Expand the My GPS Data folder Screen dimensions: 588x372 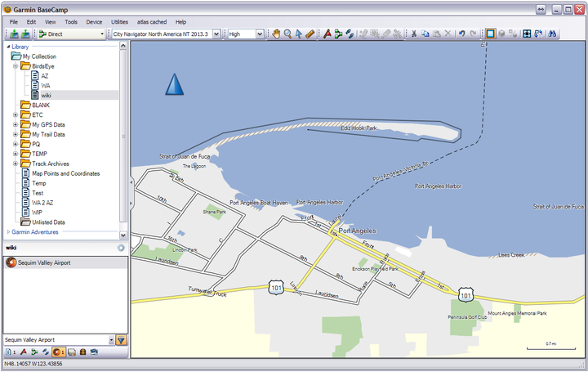(x=16, y=124)
